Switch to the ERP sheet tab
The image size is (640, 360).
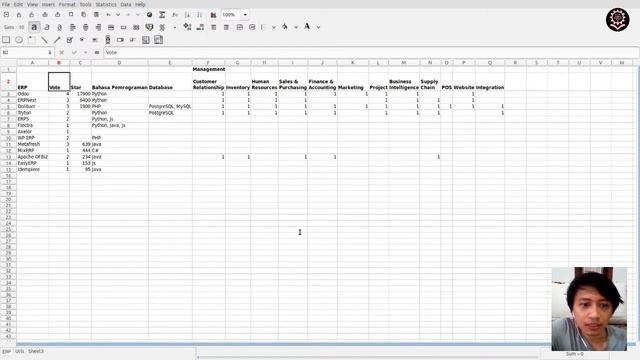pyautogui.click(x=6, y=351)
